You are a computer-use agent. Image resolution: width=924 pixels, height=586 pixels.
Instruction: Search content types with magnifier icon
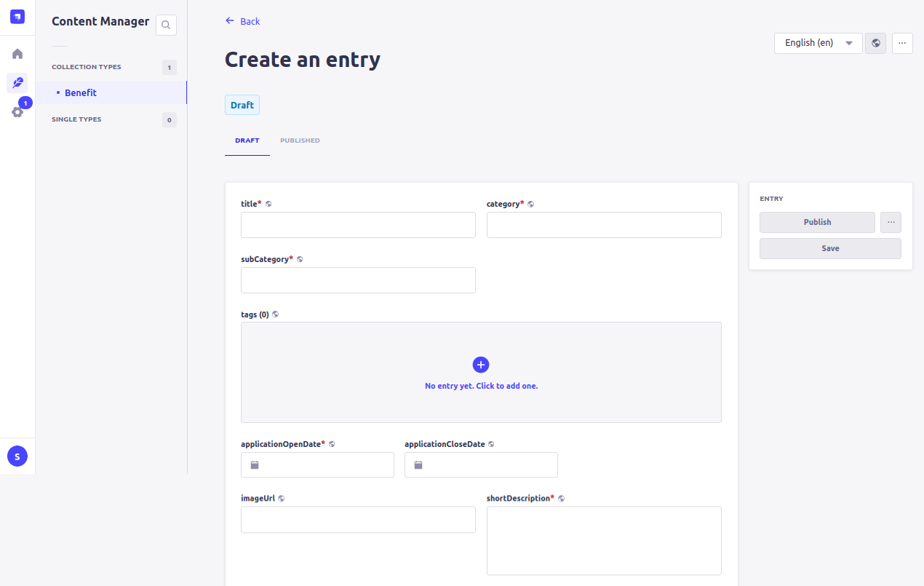pos(166,25)
